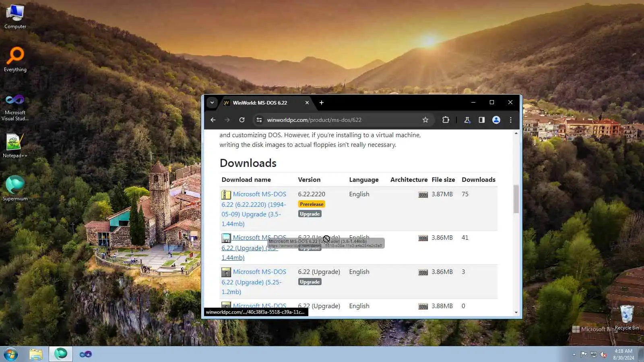View site information for winworldpc.com

pos(259,120)
